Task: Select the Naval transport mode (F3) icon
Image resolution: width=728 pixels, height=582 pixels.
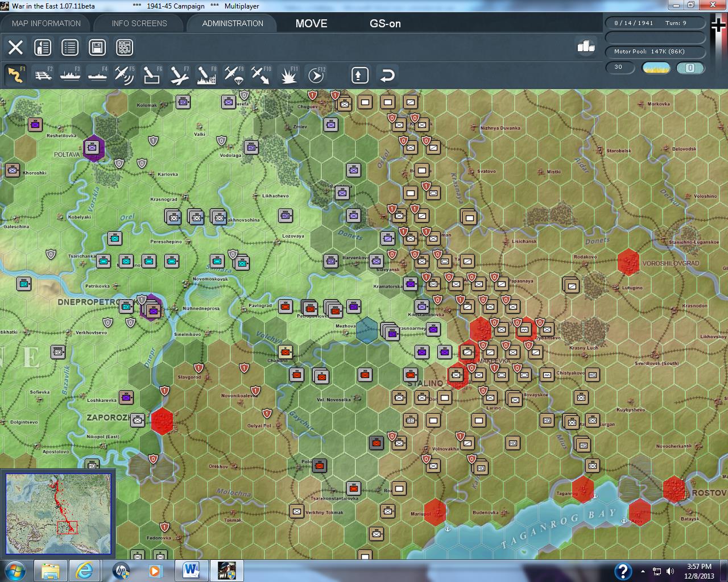Action: point(70,75)
